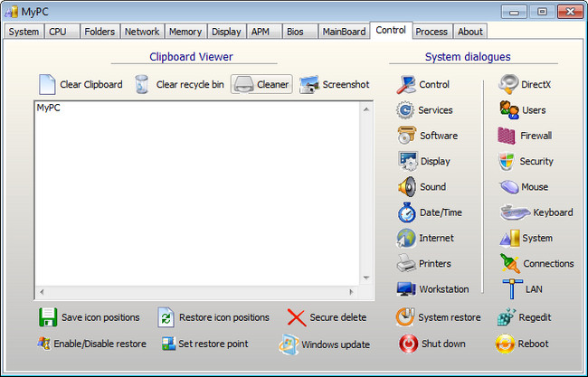
Task: Select the Process tab
Action: [x=432, y=32]
